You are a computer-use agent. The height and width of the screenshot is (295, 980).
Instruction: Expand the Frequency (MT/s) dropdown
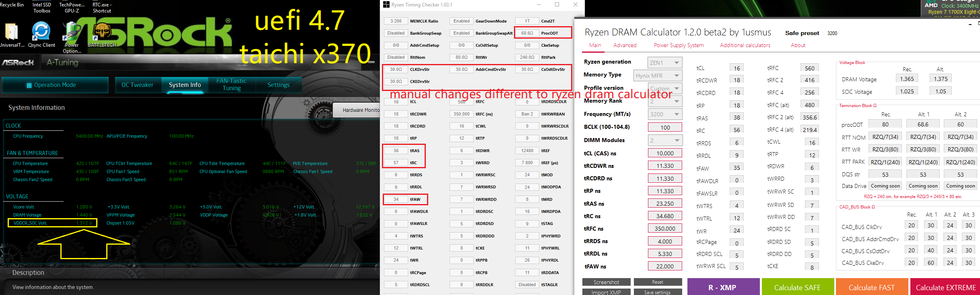click(x=665, y=114)
